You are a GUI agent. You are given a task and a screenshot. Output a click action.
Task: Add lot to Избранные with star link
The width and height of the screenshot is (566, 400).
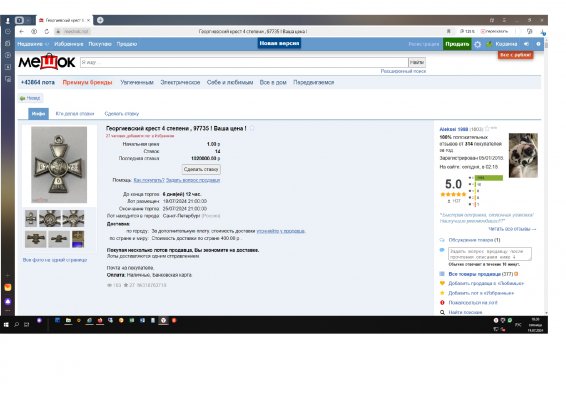pos(481,293)
